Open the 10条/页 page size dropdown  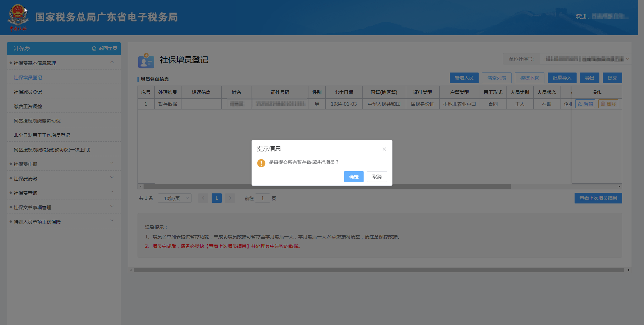click(x=175, y=198)
